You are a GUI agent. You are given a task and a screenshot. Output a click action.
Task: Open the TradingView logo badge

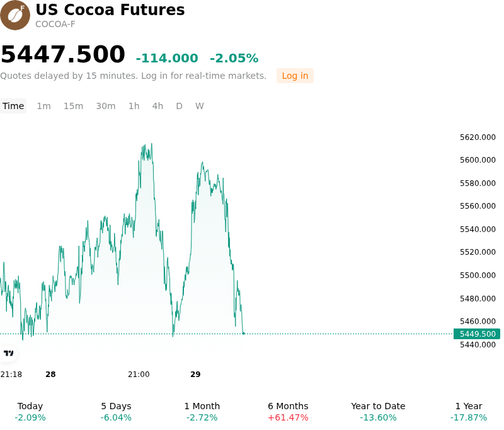click(8, 353)
